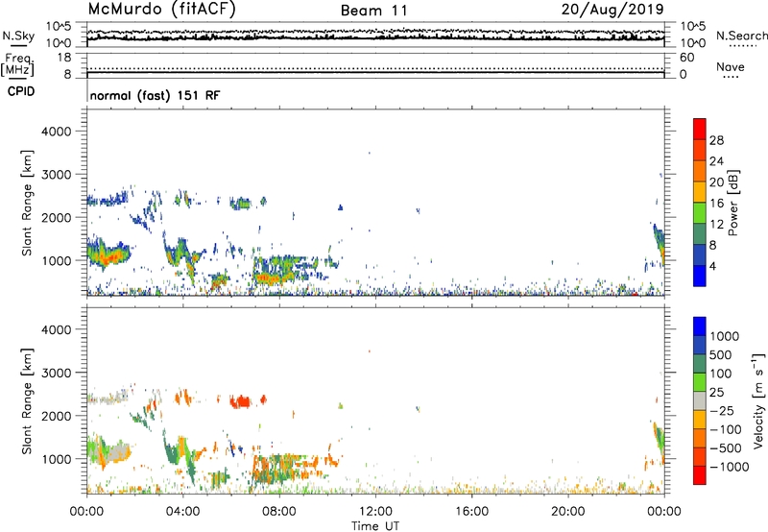Click the date 20/Aug/2019
The width and height of the screenshot is (768, 532).
coord(612,10)
